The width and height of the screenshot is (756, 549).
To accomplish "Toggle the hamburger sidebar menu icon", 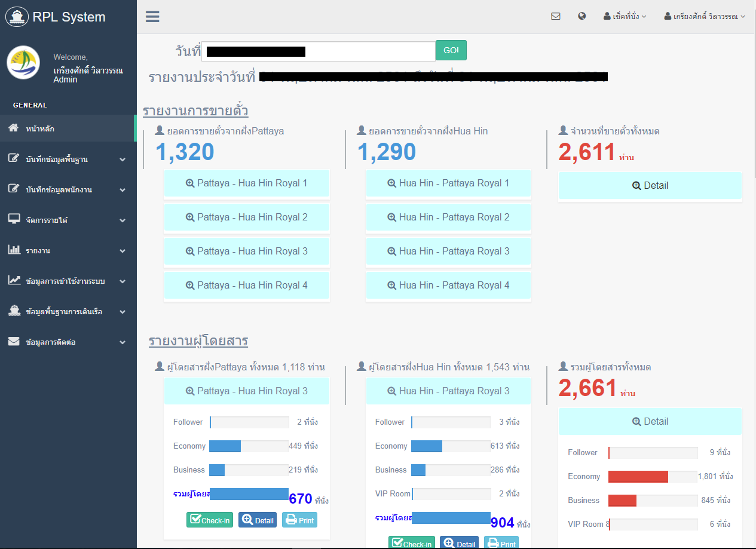I will click(x=152, y=17).
